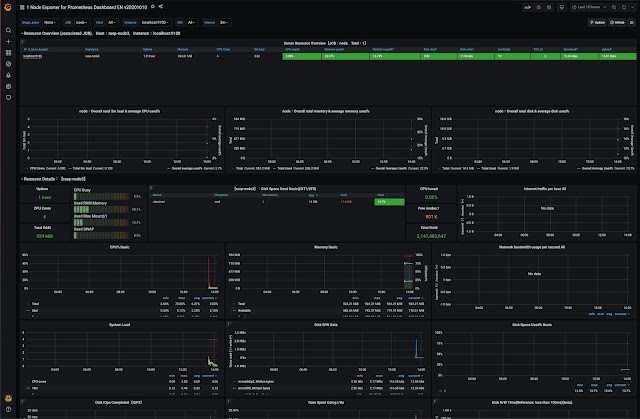Open the Instance localhost:9100 dropdown
Image resolution: width=640 pixels, height=419 pixels.
(x=155, y=22)
